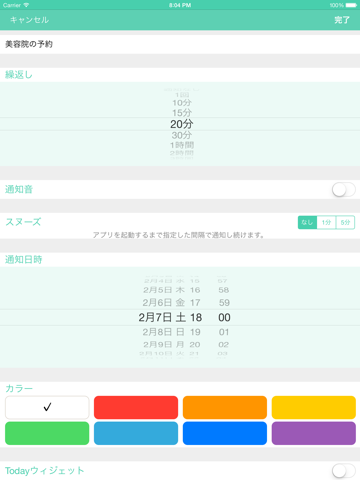Pick 2月6日 金 in date picker
The width and height of the screenshot is (360, 480).
point(164,303)
